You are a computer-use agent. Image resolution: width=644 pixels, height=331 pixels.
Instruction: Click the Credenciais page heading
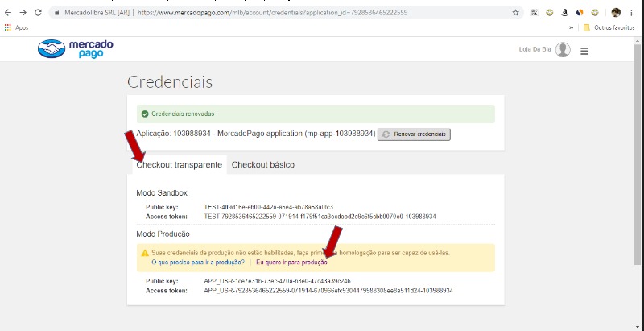pos(170,81)
